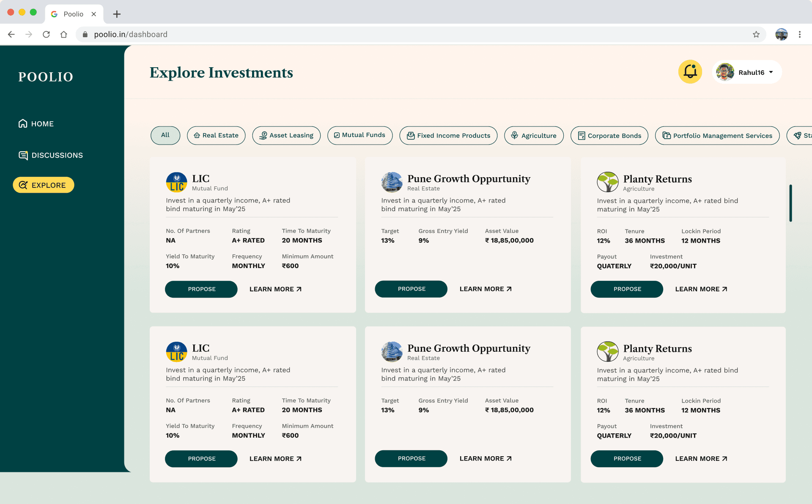The image size is (812, 504).
Task: Learn more about first Planty Returns
Action: point(701,289)
